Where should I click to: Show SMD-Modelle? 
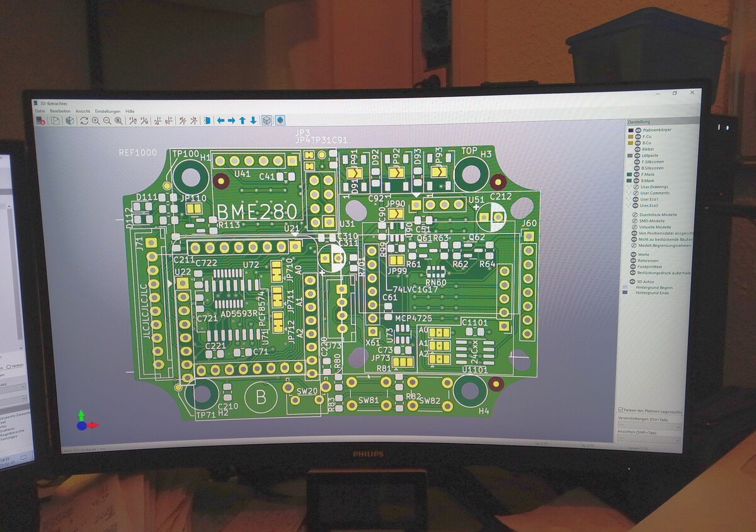tap(634, 221)
